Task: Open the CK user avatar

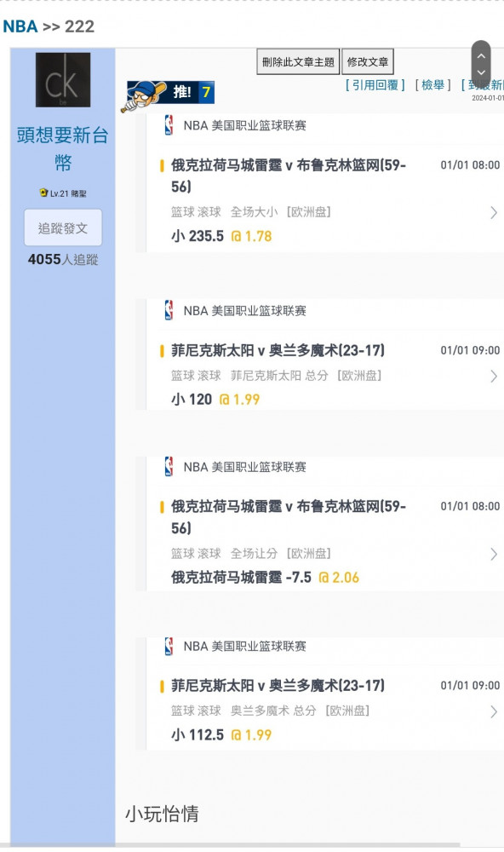Action: (63, 80)
